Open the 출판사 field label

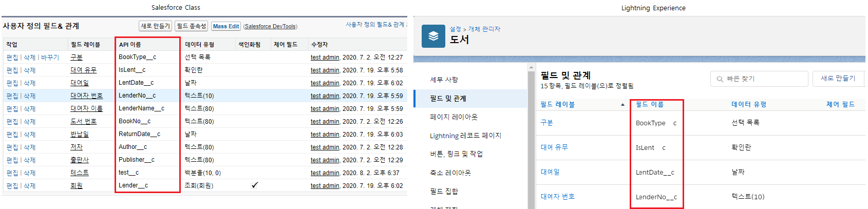pos(80,160)
